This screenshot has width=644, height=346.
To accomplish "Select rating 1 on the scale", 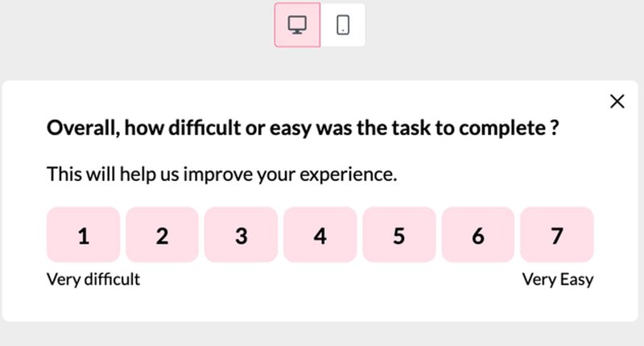I will click(84, 235).
